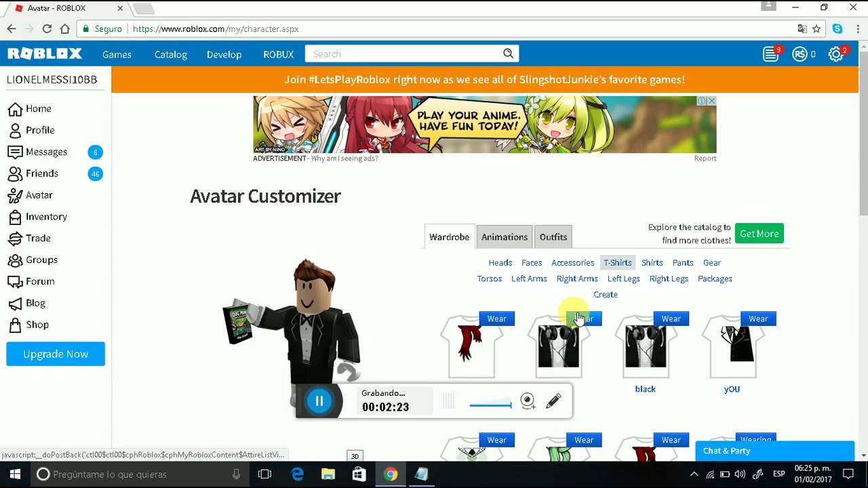Viewport: 868px width, 488px height.
Task: Toggle the 3D avatar view button
Action: pos(355,456)
